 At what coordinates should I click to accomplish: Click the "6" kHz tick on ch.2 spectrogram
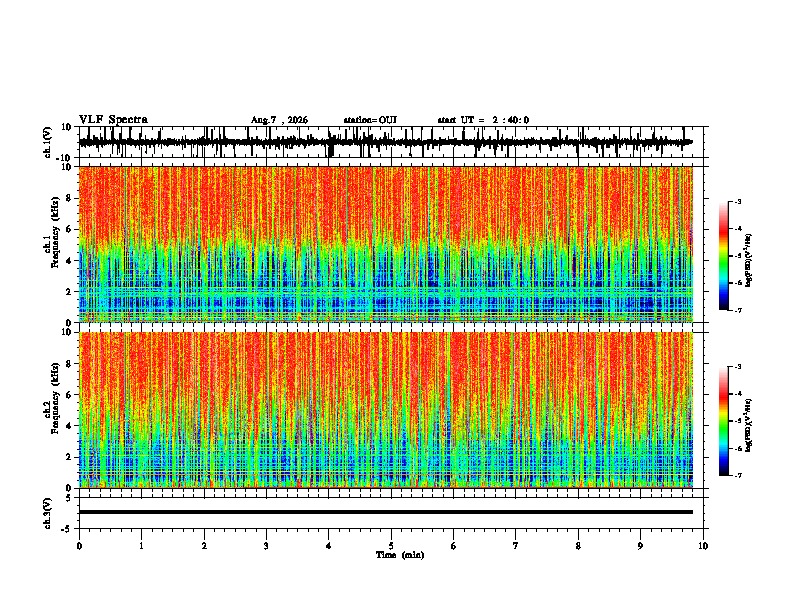pos(70,395)
